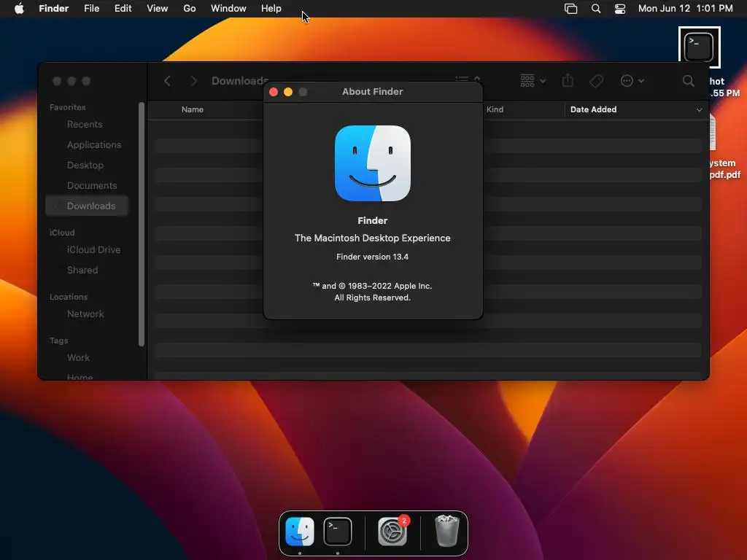Screen dimensions: 747x560
Task: Click the Favorites section header
Action: click(68, 107)
